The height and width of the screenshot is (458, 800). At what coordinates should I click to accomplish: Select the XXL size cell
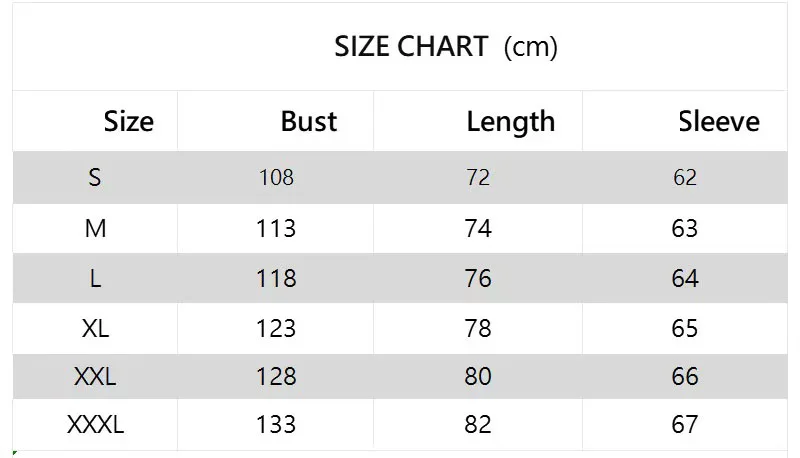[x=95, y=376]
